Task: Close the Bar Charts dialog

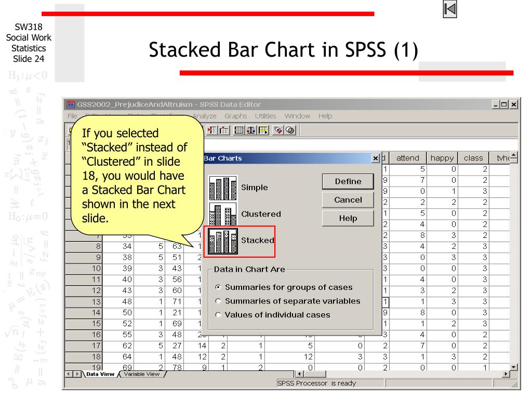Action: tap(376, 158)
